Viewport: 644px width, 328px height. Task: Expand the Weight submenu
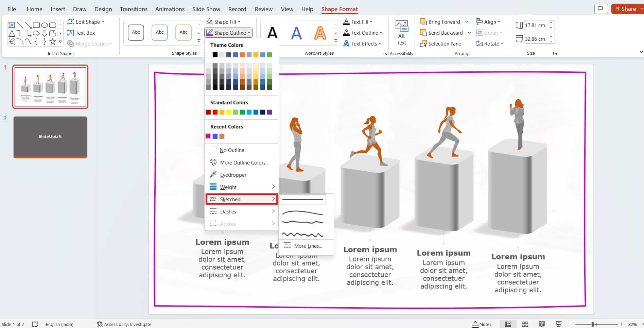point(228,187)
